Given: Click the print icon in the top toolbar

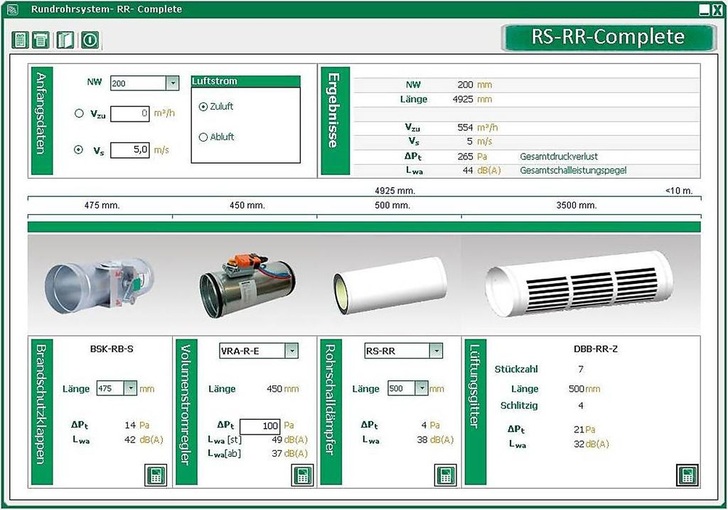Looking at the screenshot, I should pyautogui.click(x=41, y=41).
